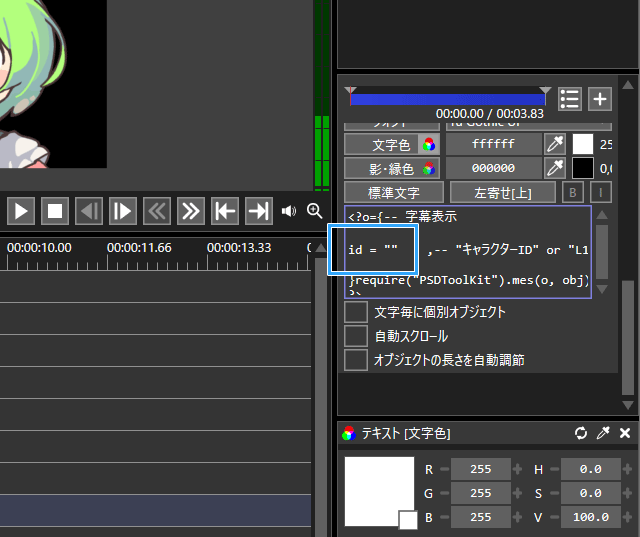Toggle italic with the I button

pyautogui.click(x=600, y=192)
